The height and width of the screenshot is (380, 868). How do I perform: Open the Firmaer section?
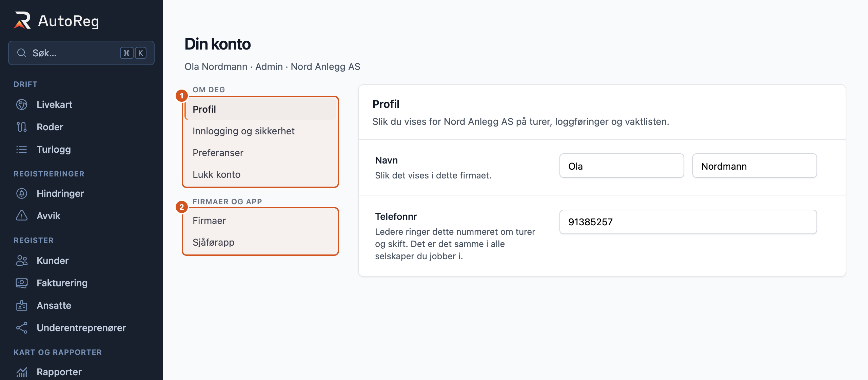point(261,221)
